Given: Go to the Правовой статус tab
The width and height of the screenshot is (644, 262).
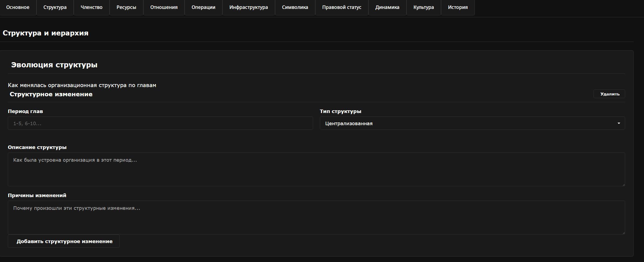Looking at the screenshot, I should [342, 7].
